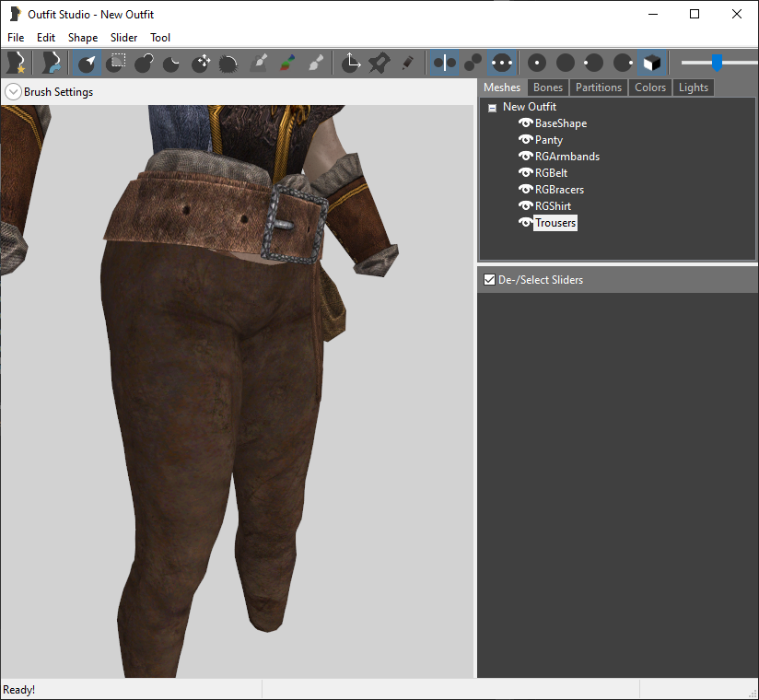Hide the Panty mesh

tap(525, 139)
